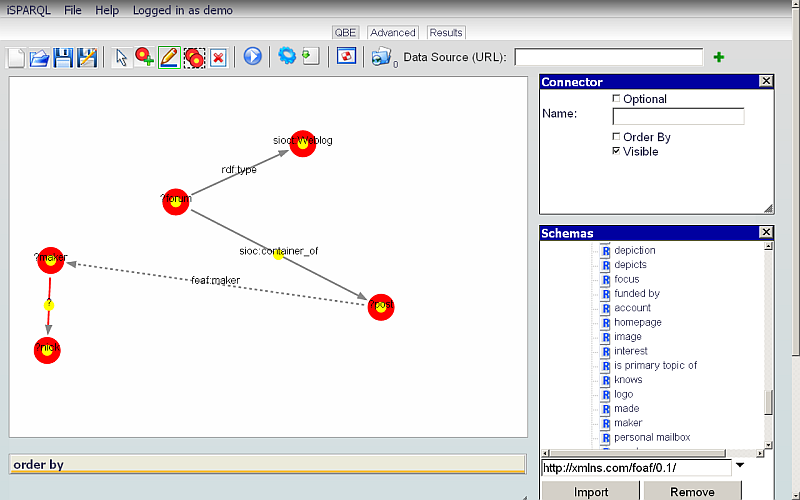The height and width of the screenshot is (500, 800).
Task: Select the account property
Action: (632, 308)
